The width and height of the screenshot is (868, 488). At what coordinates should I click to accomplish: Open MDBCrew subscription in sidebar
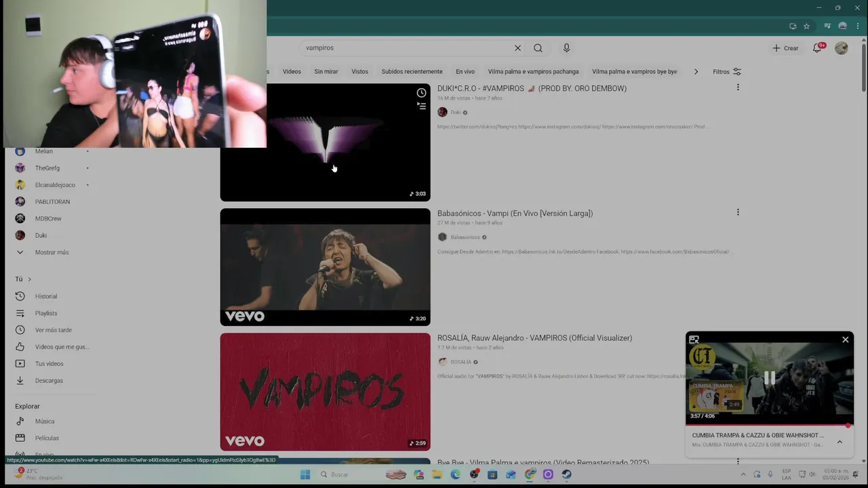[x=48, y=219]
